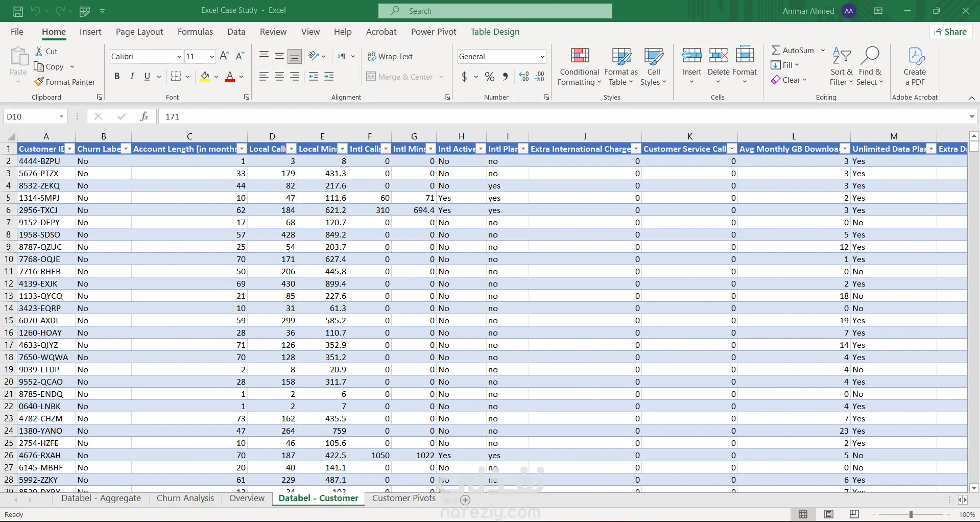Click the Decrease Decimal icon
This screenshot has height=522, width=980.
[x=540, y=77]
